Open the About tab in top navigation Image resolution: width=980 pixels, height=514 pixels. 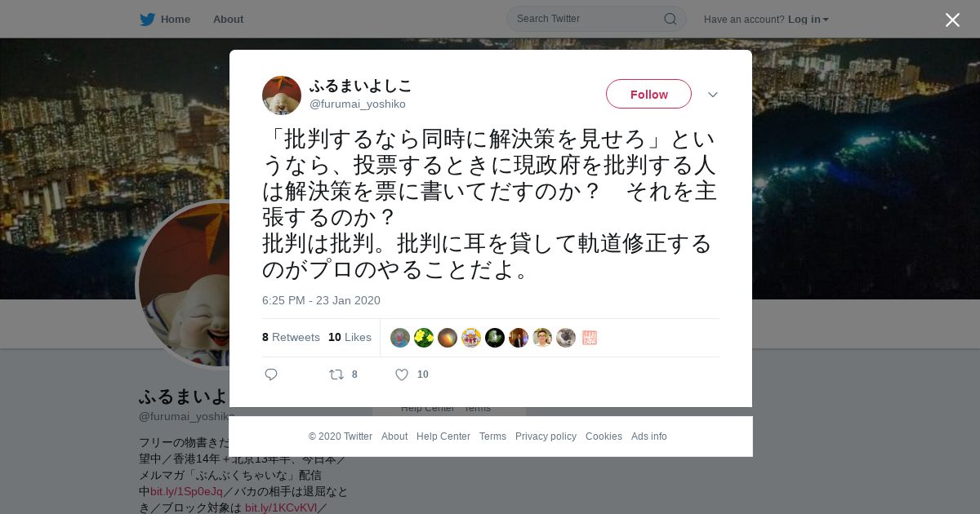coord(228,20)
